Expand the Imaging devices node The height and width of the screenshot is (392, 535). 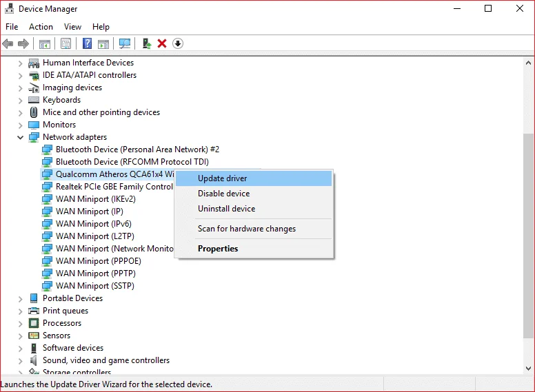coord(21,88)
